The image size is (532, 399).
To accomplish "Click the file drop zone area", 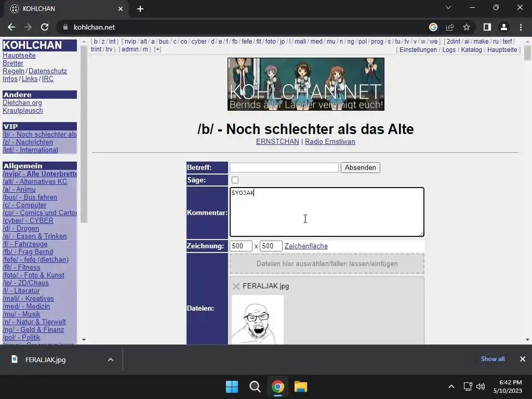I will point(327,263).
